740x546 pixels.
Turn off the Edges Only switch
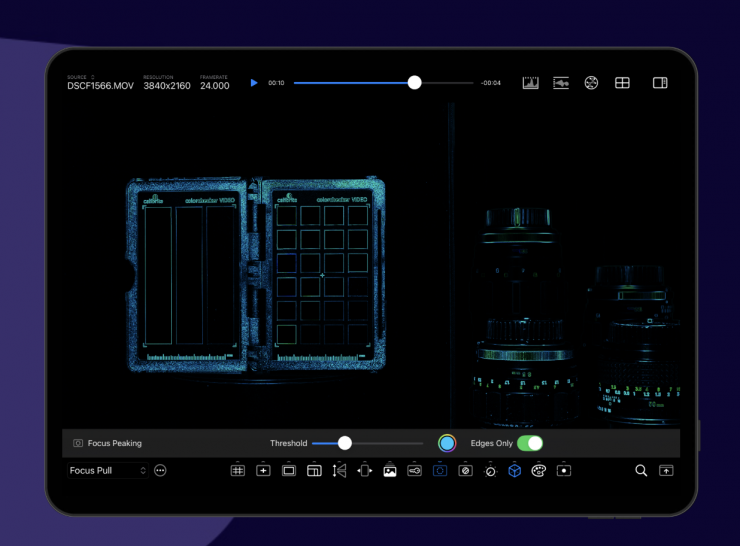click(530, 443)
